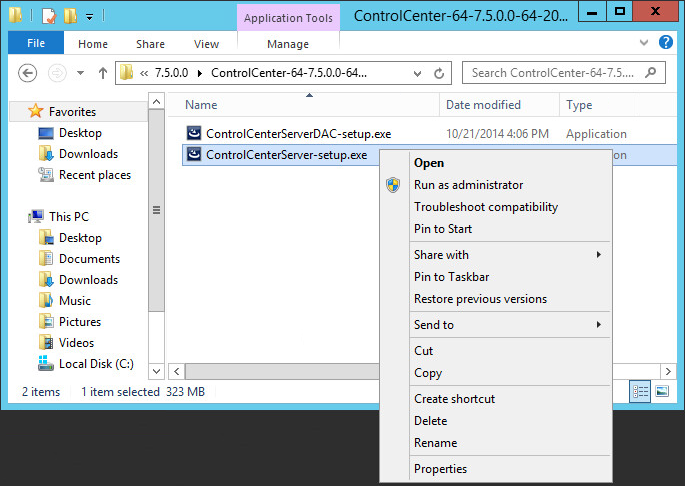Sort by the Name column header
The image size is (685, 486).
click(201, 105)
